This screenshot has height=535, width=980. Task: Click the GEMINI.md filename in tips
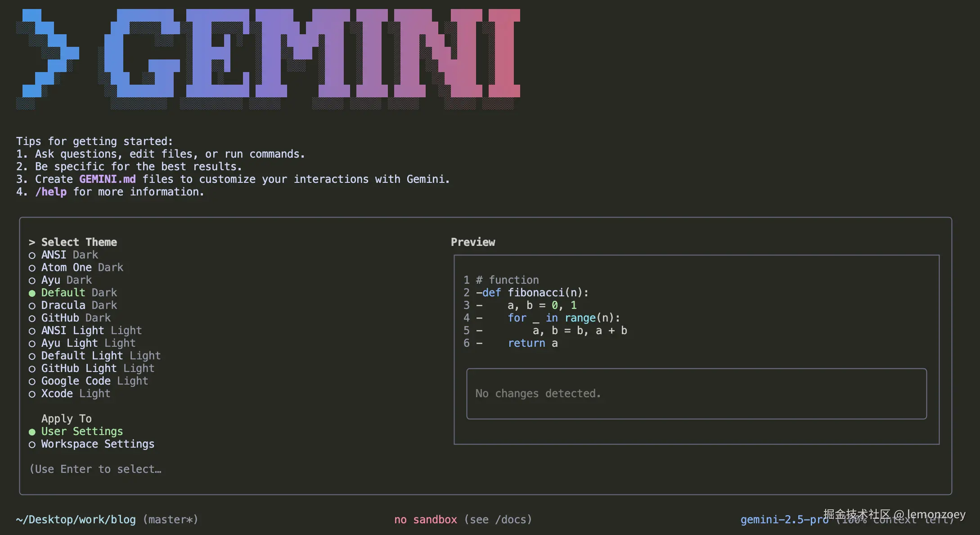[x=108, y=179]
